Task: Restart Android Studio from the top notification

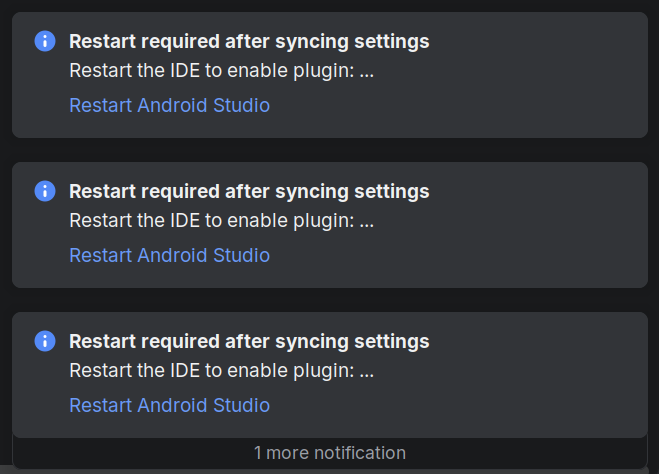Action: point(169,105)
